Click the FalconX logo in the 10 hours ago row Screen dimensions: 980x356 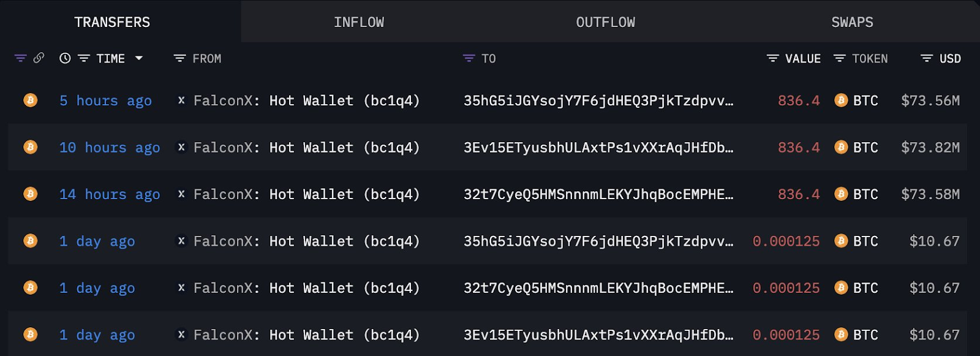coord(181,147)
